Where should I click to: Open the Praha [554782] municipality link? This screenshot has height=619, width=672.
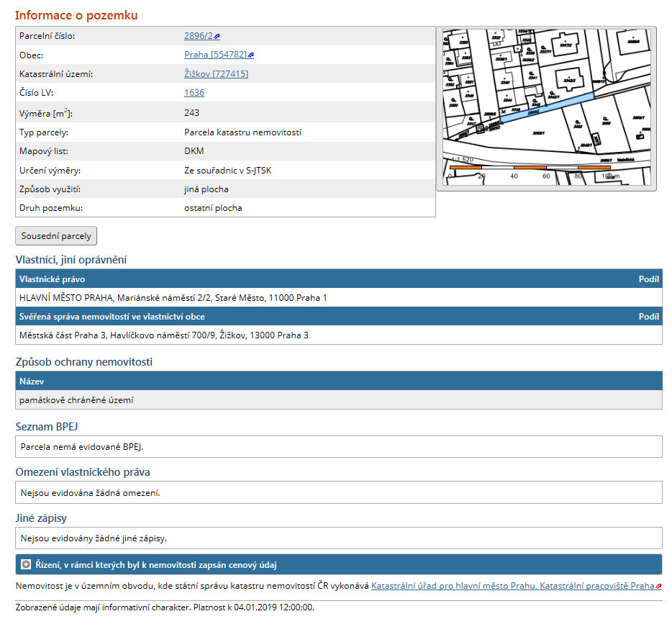(215, 55)
